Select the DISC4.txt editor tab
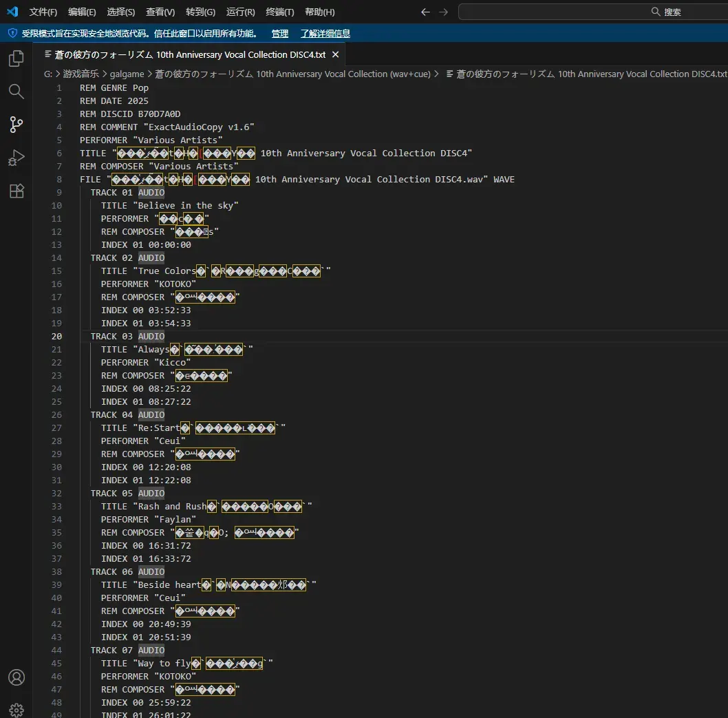Viewport: 728px width, 718px height. 190,55
